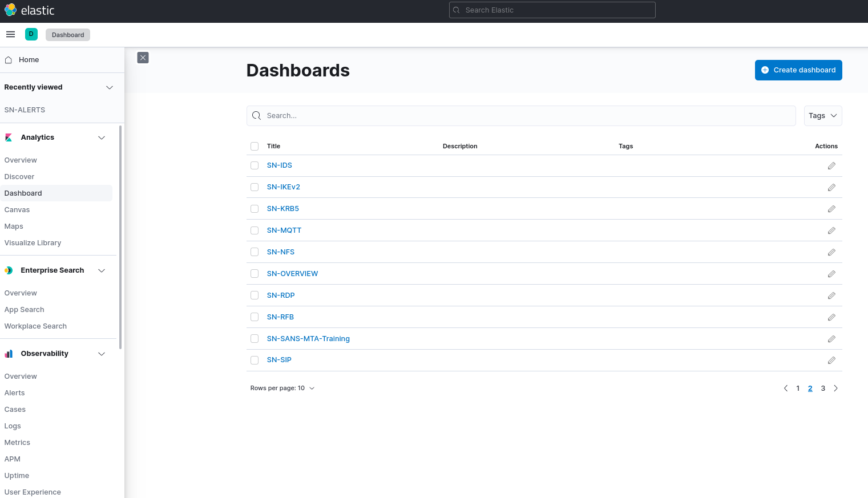Check the SN-RDP checkbox

pos(255,295)
